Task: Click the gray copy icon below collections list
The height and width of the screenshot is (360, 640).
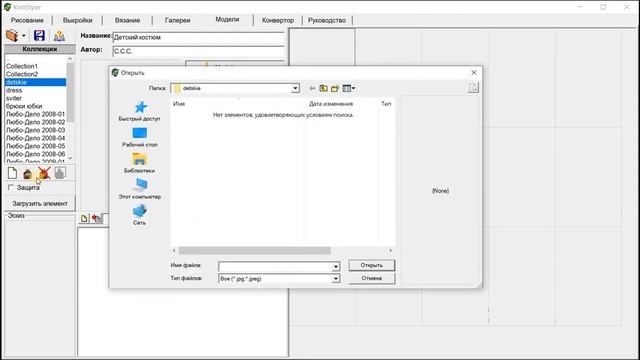Action: (60, 173)
